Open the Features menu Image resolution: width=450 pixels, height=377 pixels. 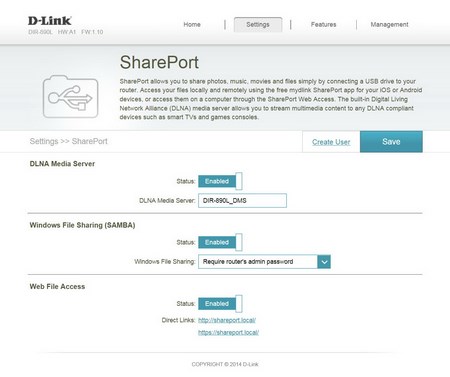323,24
